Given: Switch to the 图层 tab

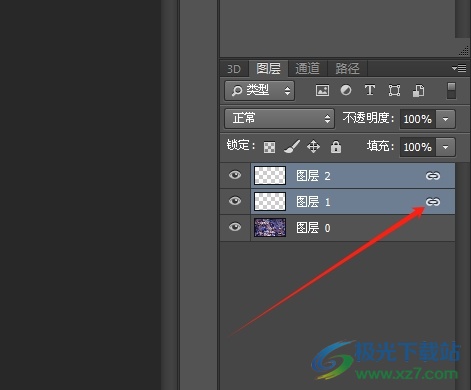Looking at the screenshot, I should tap(268, 69).
